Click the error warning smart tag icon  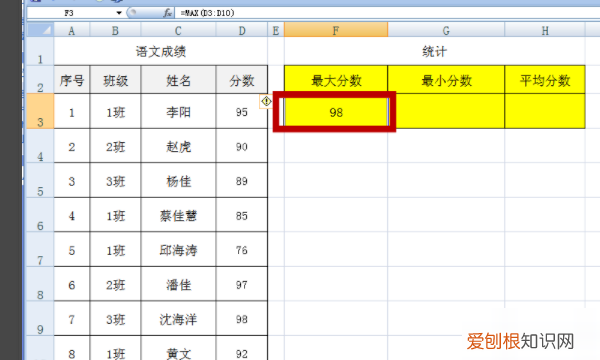tap(266, 101)
